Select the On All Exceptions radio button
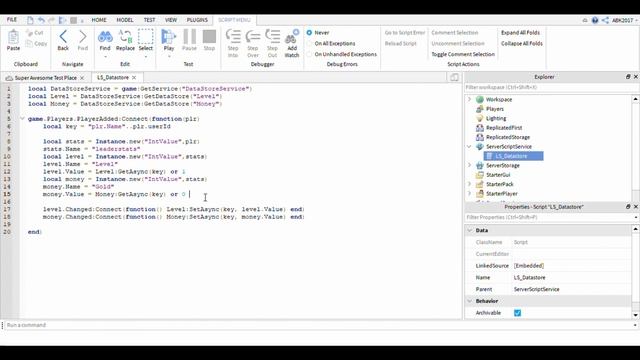The height and width of the screenshot is (360, 640). tap(309, 43)
